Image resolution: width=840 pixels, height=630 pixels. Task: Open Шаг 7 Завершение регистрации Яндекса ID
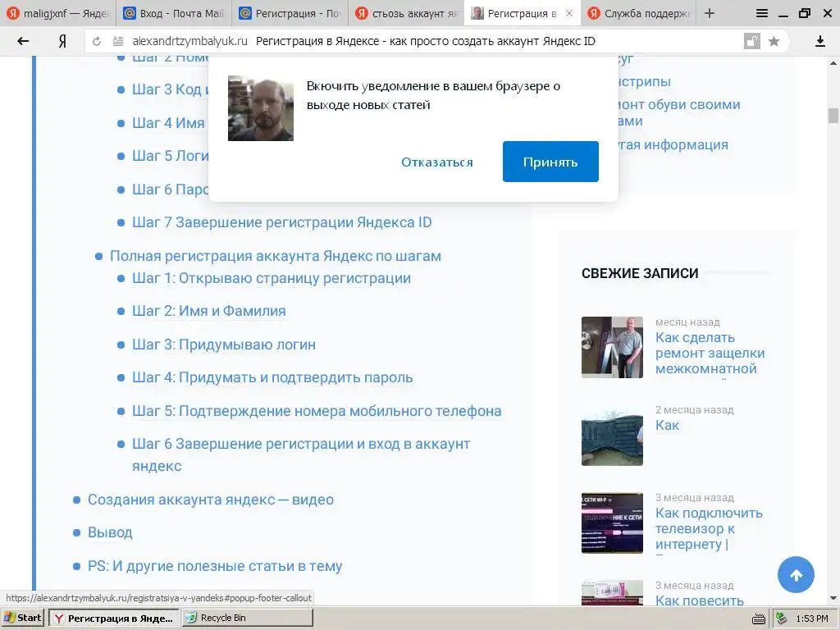[282, 222]
